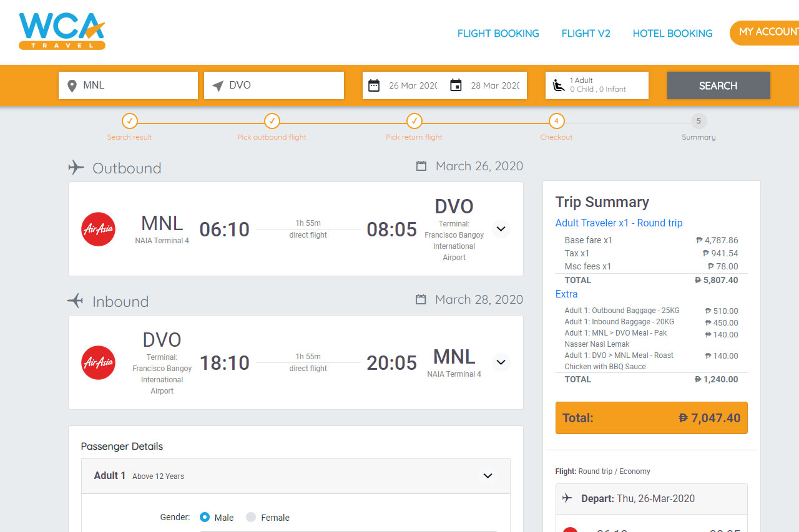Click the orange Total ₱ 7,047.40 bar
Viewport: 799px width, 532px height.
(x=651, y=418)
